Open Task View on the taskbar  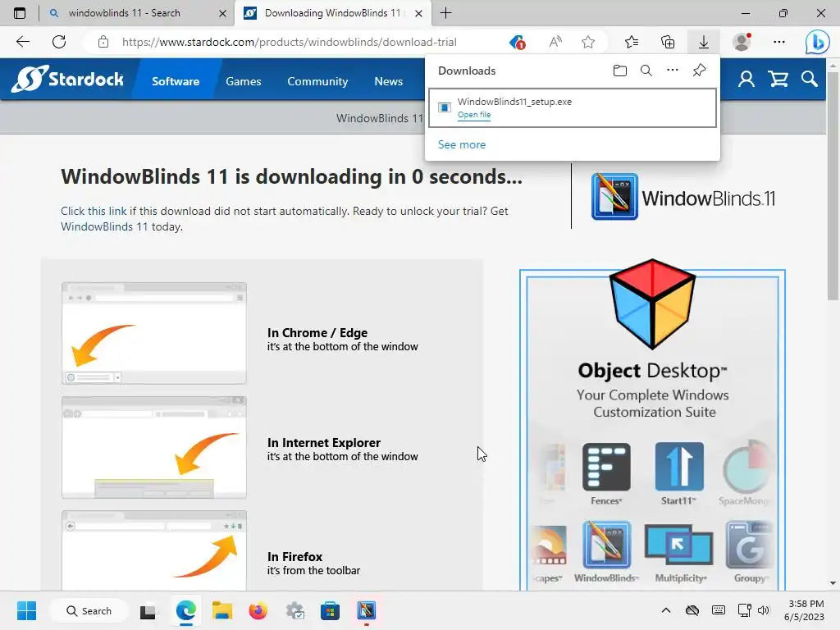[x=148, y=610]
